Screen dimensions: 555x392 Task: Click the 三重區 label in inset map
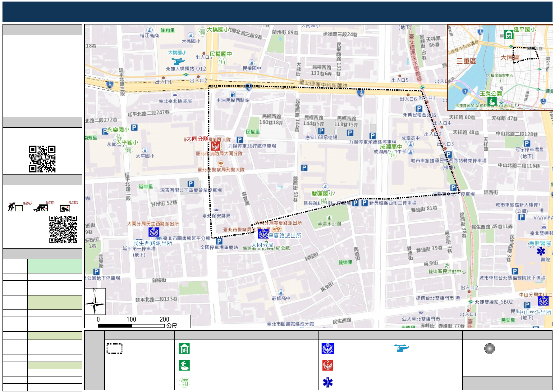[466, 61]
